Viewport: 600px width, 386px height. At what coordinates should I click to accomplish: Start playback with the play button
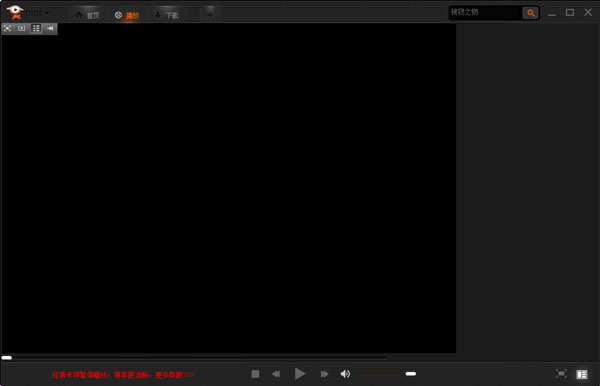click(x=300, y=374)
